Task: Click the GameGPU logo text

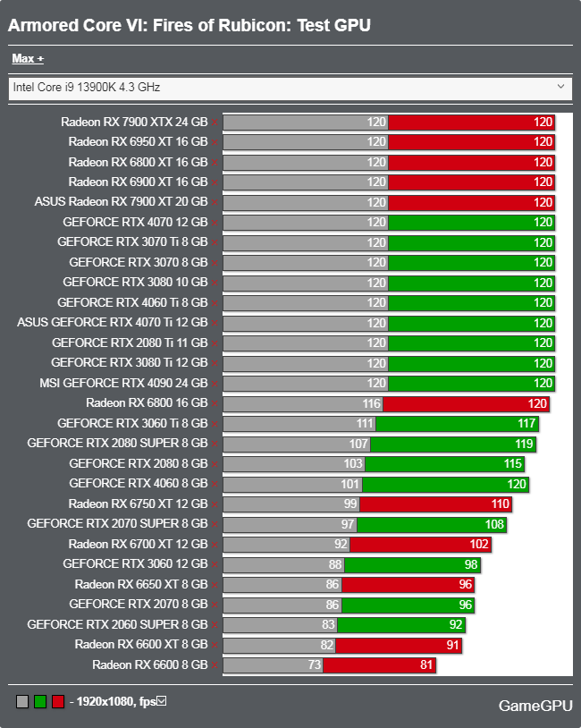Action: click(535, 706)
